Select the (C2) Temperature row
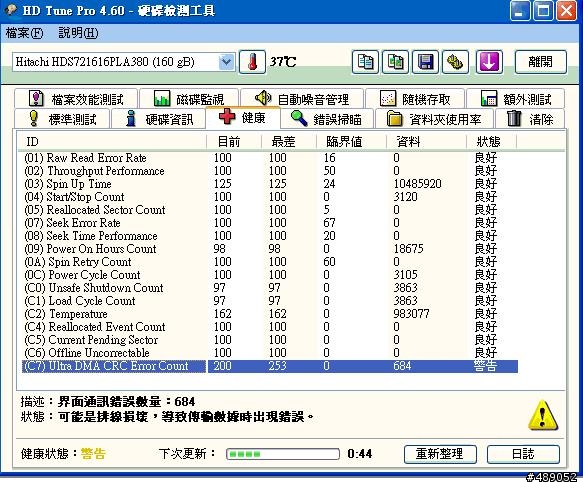This screenshot has width=583, height=485. click(x=270, y=314)
